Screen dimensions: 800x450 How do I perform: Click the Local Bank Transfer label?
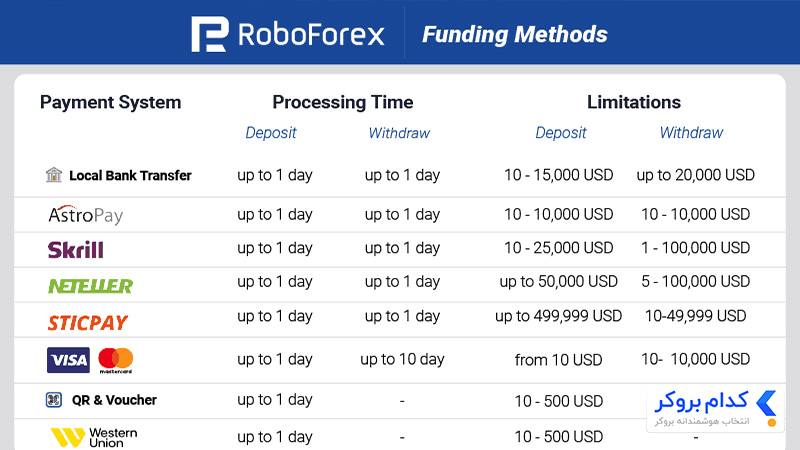click(131, 176)
